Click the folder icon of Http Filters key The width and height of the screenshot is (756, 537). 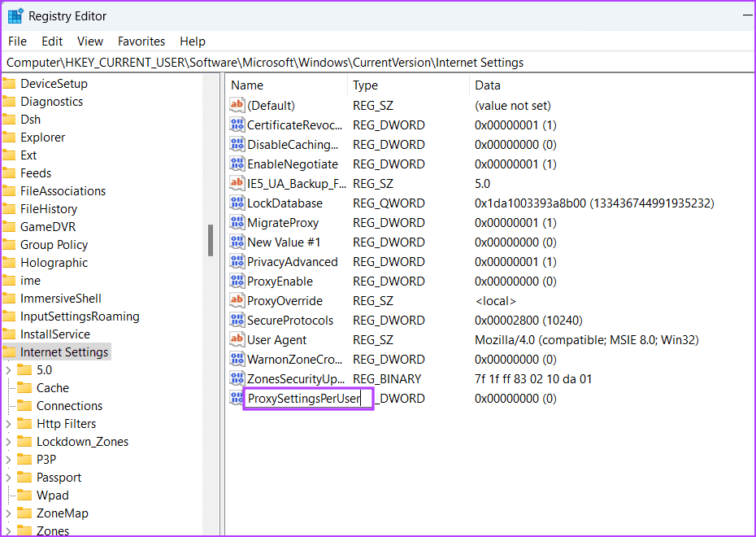click(x=24, y=423)
